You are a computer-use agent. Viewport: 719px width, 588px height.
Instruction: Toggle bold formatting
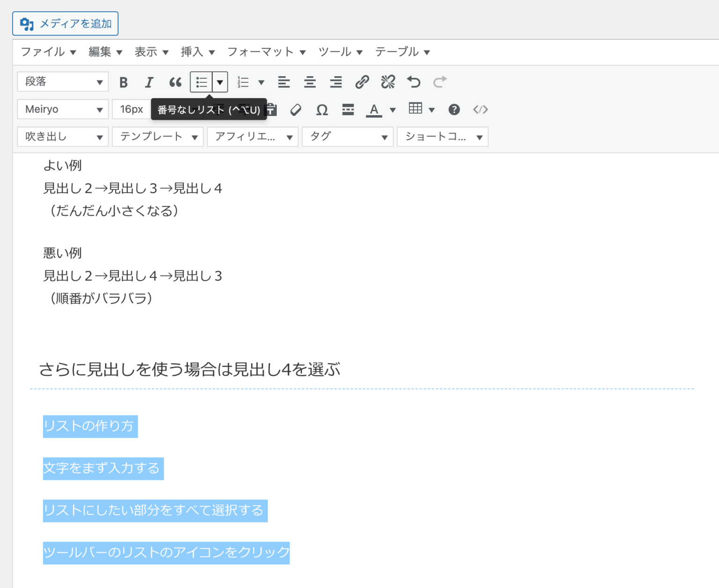(x=123, y=81)
